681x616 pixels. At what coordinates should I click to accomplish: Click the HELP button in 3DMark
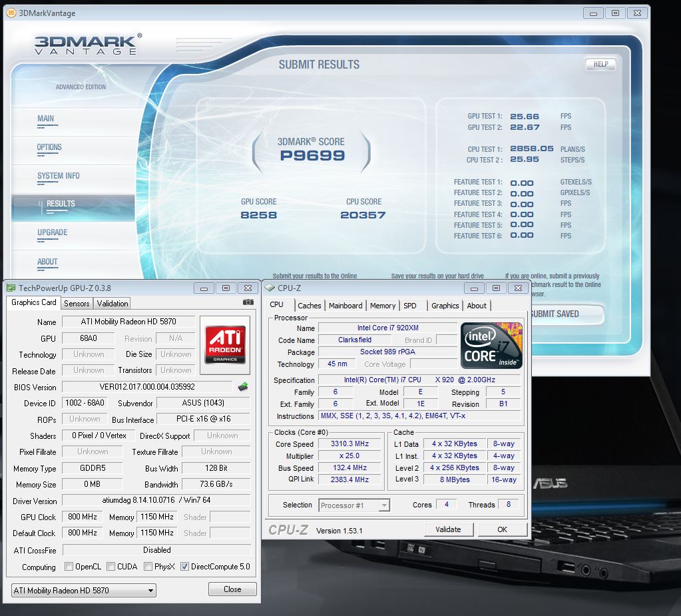pos(600,65)
